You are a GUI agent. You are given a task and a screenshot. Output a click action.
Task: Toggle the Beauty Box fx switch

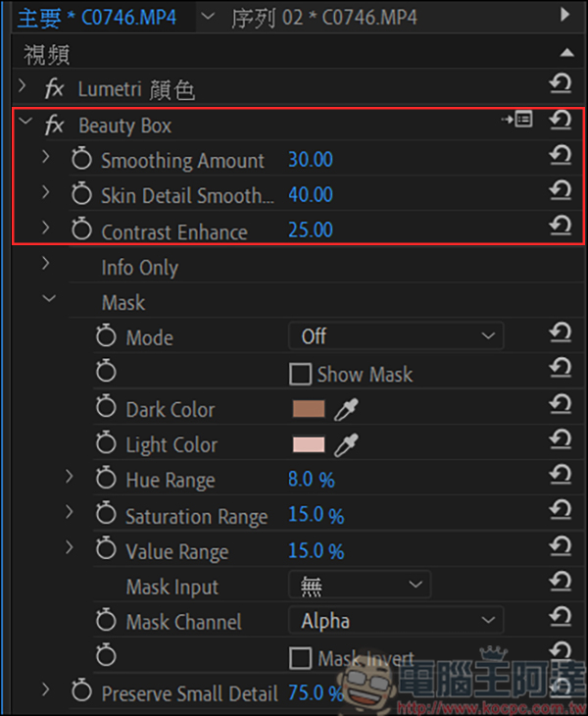(x=55, y=126)
